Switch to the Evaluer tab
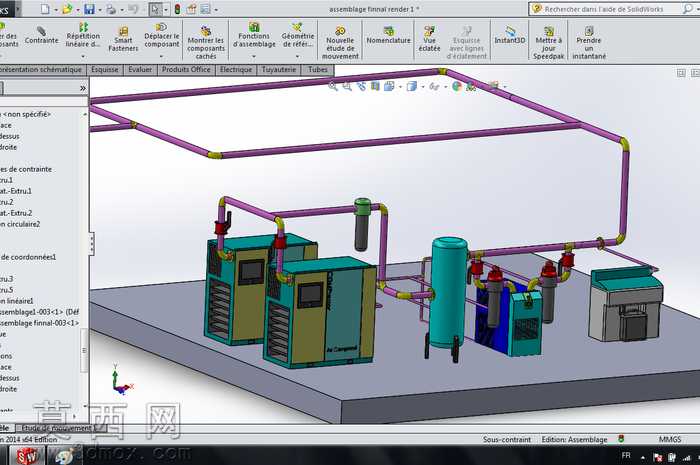The image size is (700, 465). pos(140,70)
